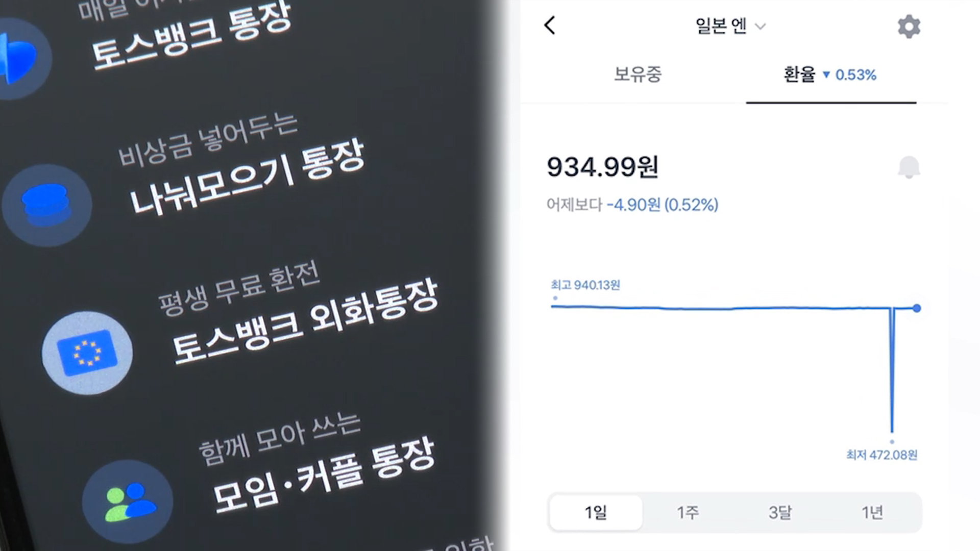The image size is (980, 551).
Task: Click the current rate endpoint dot on the chart
Action: (x=917, y=308)
